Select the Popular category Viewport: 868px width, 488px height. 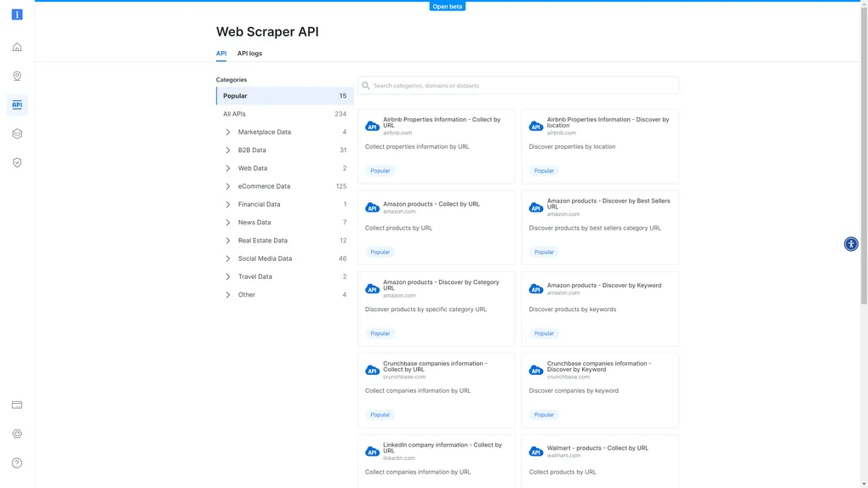tap(284, 96)
